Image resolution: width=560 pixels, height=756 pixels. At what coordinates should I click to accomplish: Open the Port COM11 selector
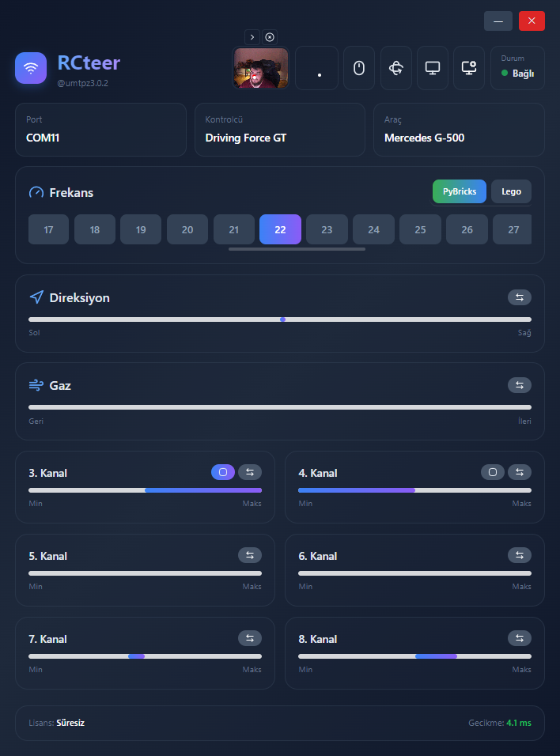click(100, 130)
